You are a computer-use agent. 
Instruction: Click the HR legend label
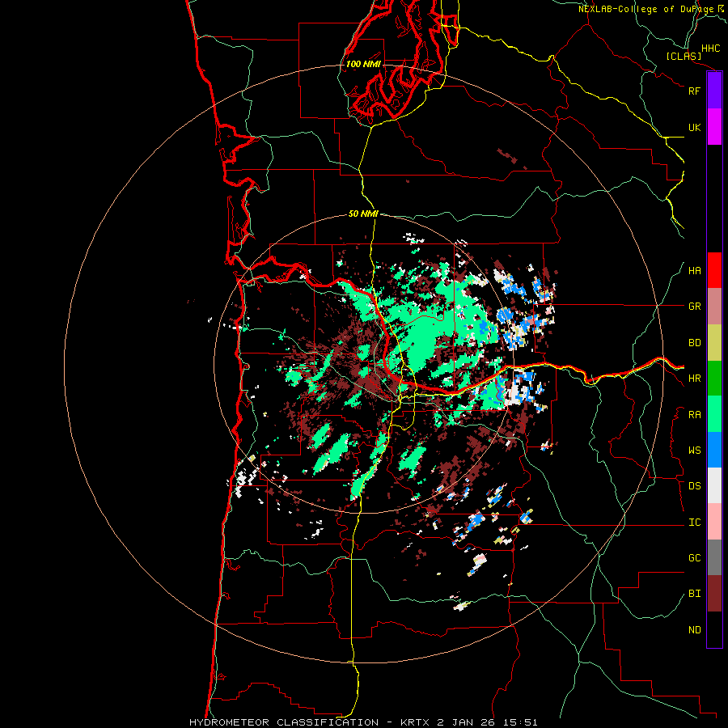(694, 379)
